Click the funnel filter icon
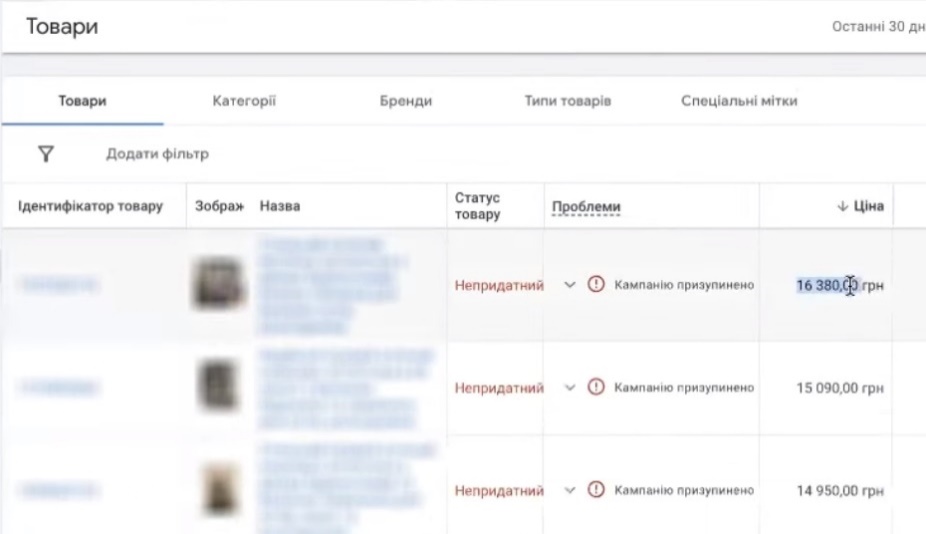Viewport: 926px width, 534px height. 45,154
